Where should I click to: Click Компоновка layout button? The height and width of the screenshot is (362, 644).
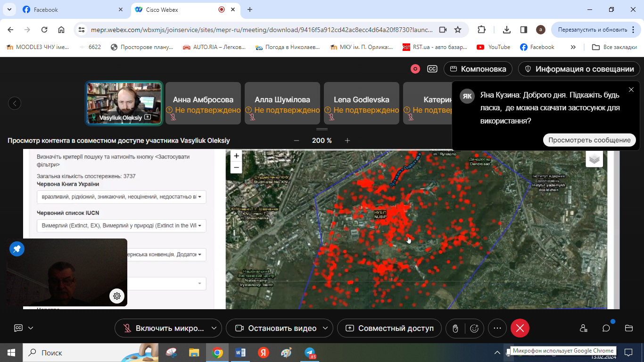click(x=478, y=69)
